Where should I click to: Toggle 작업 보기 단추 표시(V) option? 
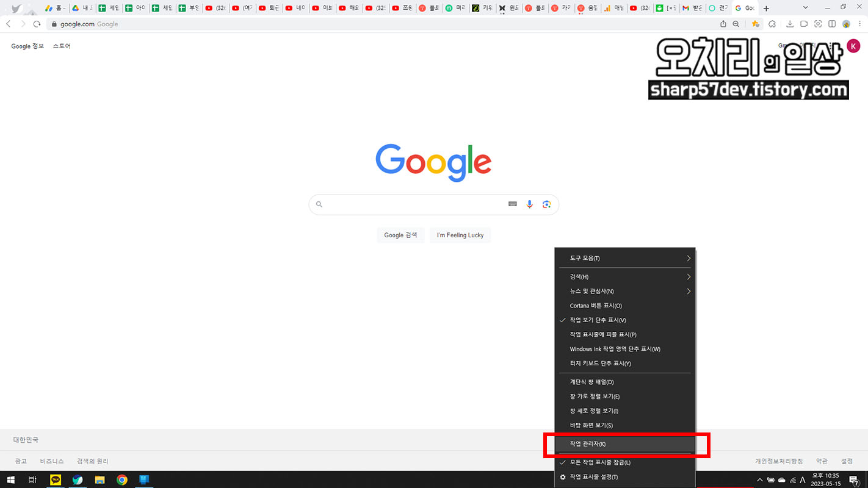coord(625,320)
